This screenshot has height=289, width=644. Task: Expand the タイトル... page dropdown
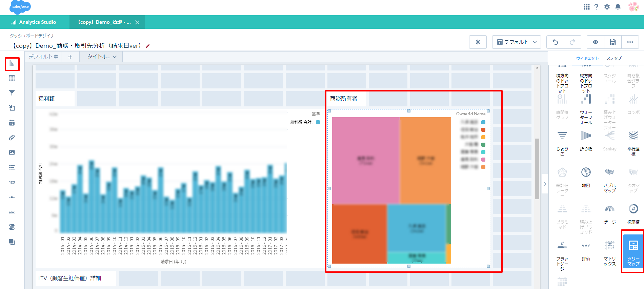(102, 57)
